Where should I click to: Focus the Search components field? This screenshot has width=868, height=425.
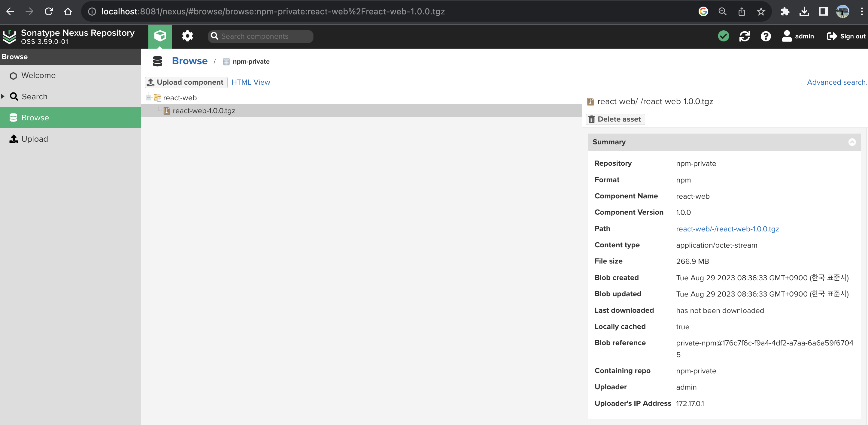pos(265,36)
